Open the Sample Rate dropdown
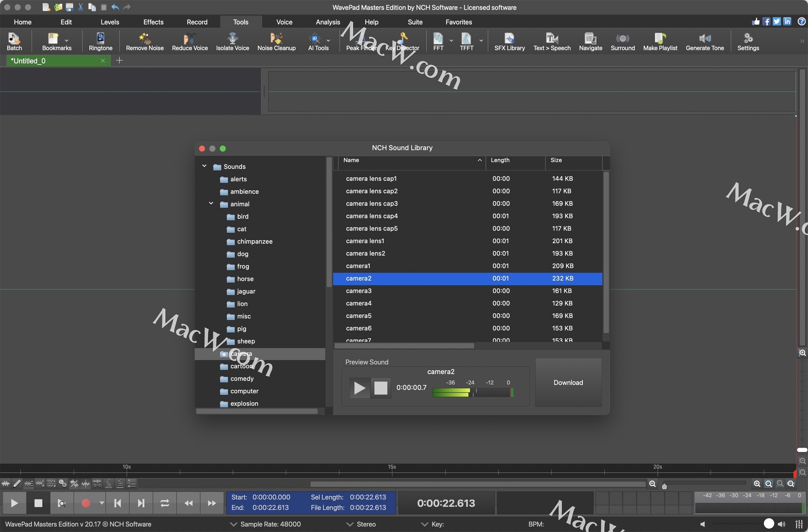The width and height of the screenshot is (808, 532). tap(233, 524)
